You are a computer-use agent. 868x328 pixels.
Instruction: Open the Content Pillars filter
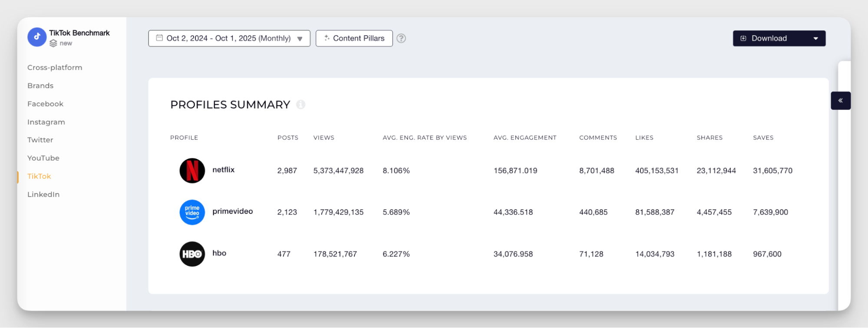(x=354, y=38)
